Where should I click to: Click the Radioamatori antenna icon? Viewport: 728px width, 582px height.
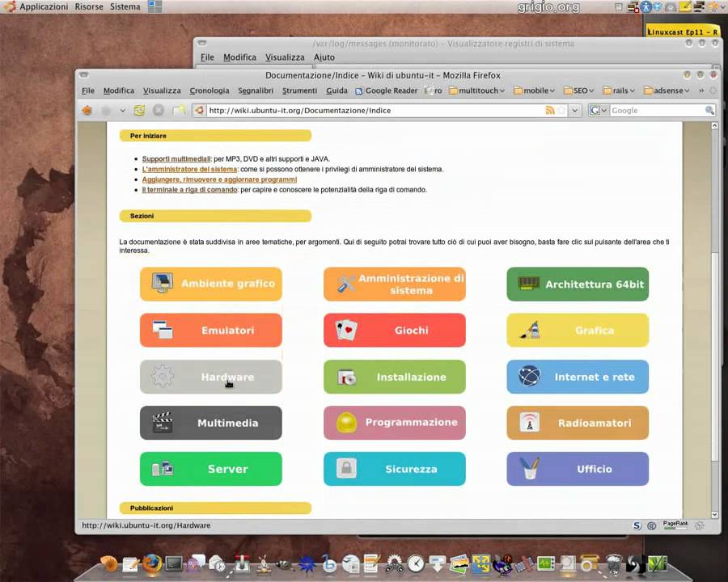click(530, 422)
